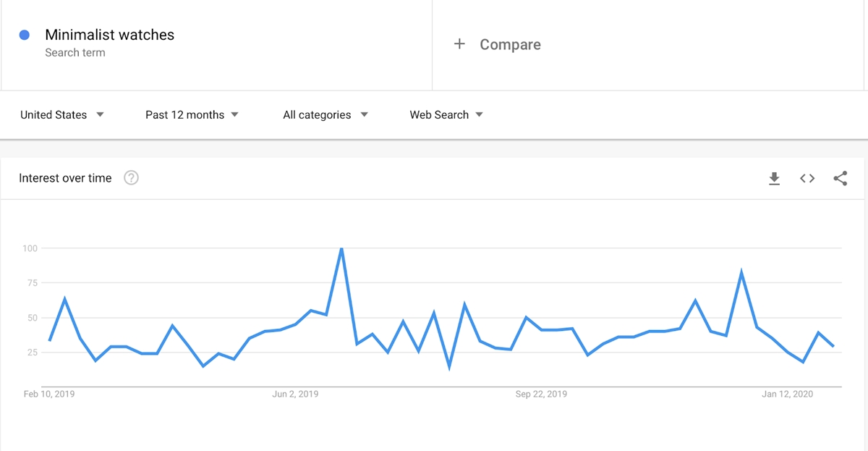The image size is (868, 451).
Task: Click the plus icon next to Compare
Action: click(459, 44)
